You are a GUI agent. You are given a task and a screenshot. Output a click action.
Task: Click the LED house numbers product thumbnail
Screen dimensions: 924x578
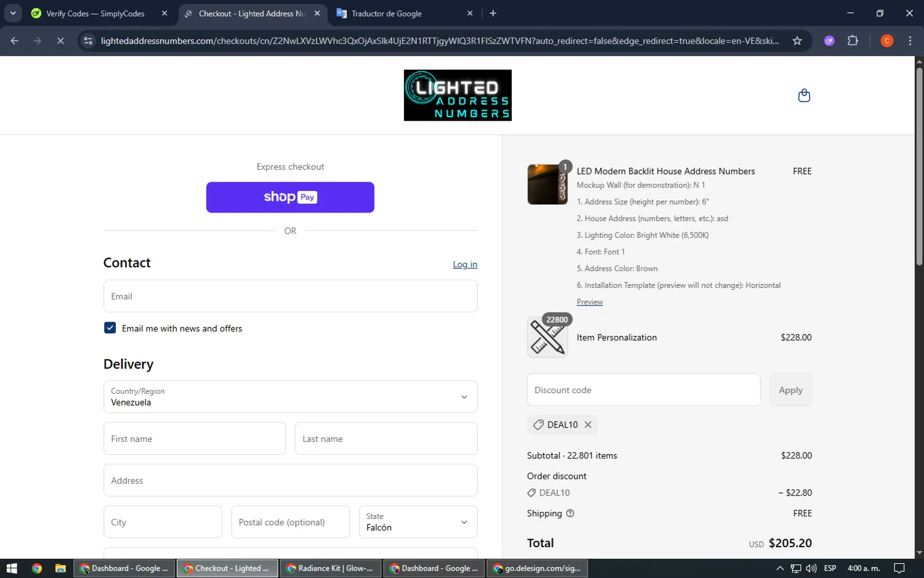click(548, 184)
